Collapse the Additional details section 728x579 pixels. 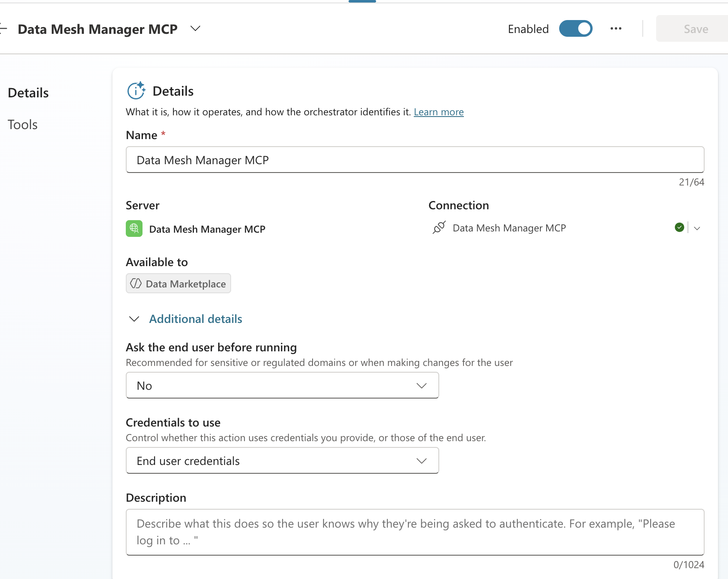pos(134,319)
